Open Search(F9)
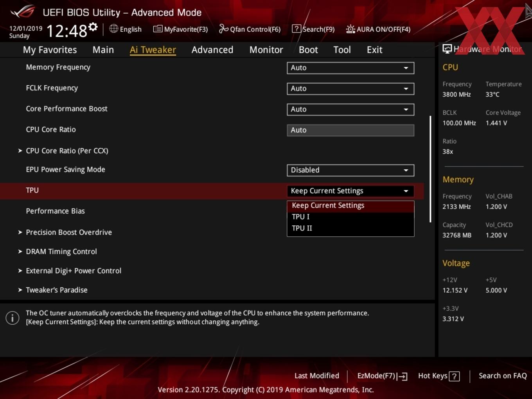 313,29
